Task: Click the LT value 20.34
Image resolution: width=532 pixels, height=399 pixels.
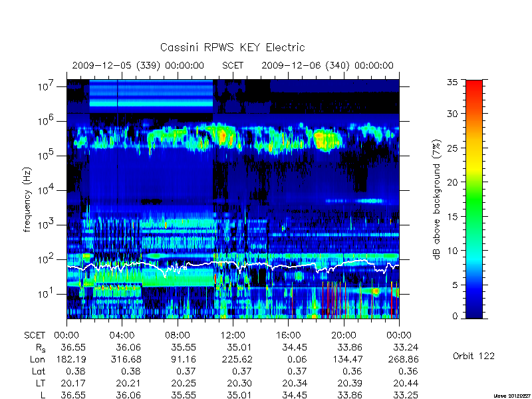Action: pyautogui.click(x=295, y=383)
